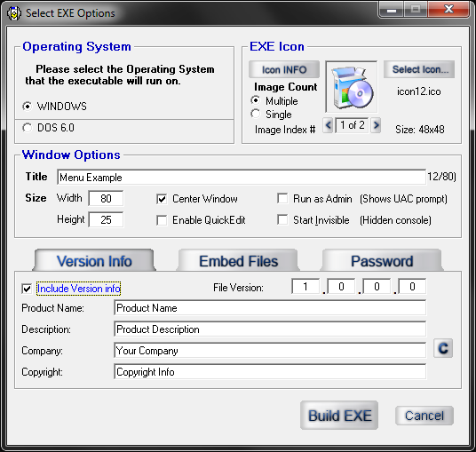The width and height of the screenshot is (476, 452).
Task: Click the Icon INFO button
Action: (x=284, y=69)
